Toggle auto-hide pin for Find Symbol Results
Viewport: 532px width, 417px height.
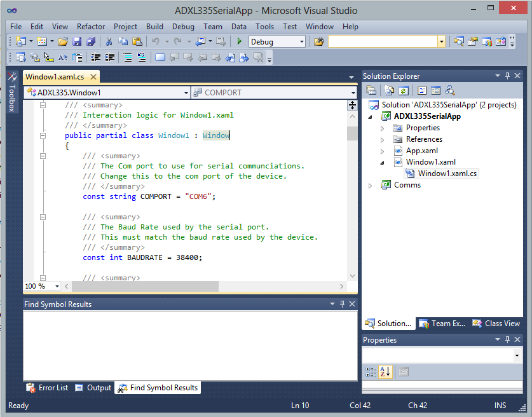coord(343,304)
